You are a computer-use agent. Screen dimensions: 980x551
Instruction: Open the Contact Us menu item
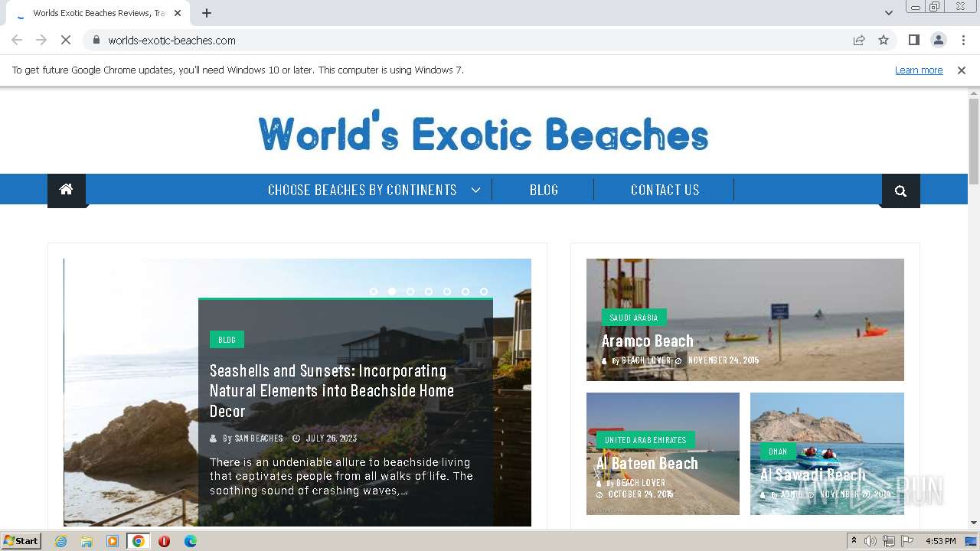click(x=665, y=190)
